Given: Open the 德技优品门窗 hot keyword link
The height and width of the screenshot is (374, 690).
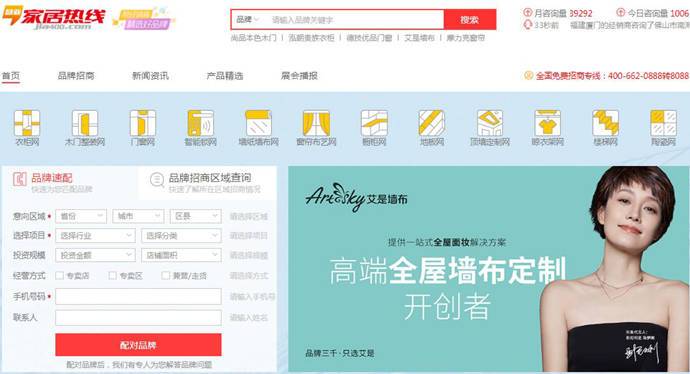Looking at the screenshot, I should (x=369, y=38).
